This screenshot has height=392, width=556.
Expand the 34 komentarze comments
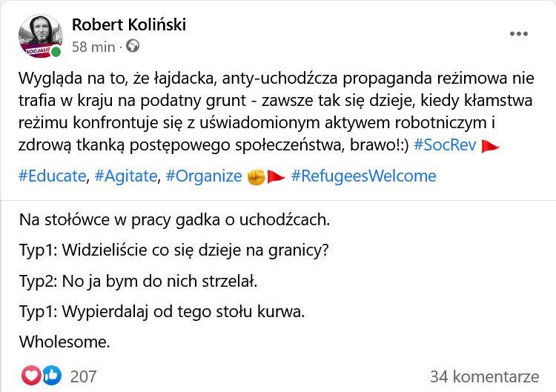pyautogui.click(x=484, y=376)
